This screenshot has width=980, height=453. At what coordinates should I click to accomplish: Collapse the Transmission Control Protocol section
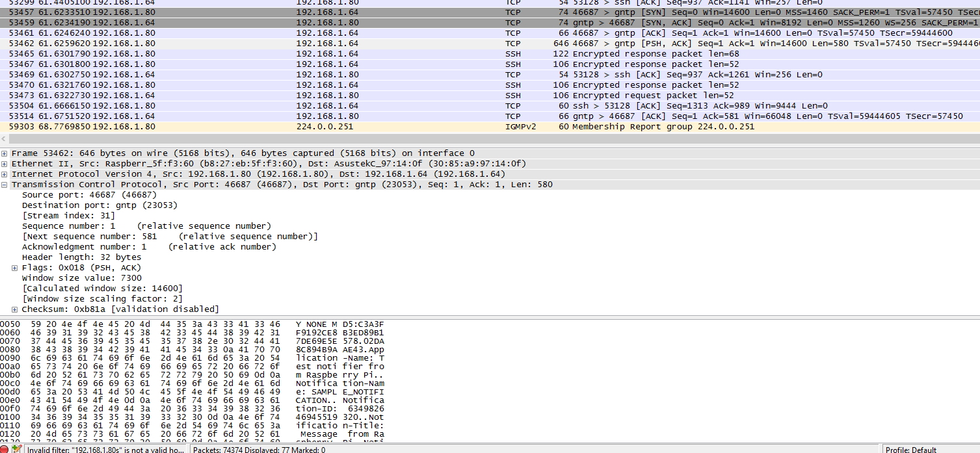[x=5, y=184]
